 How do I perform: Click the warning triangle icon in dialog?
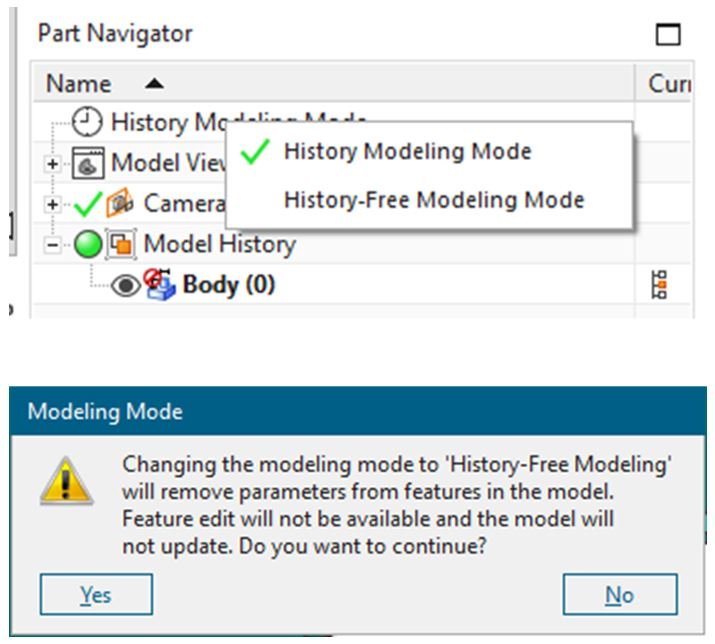tap(67, 481)
